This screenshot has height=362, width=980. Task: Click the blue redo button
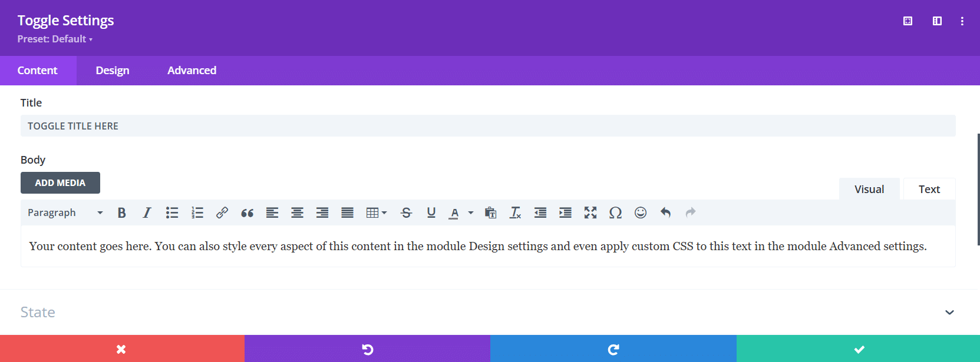(613, 349)
